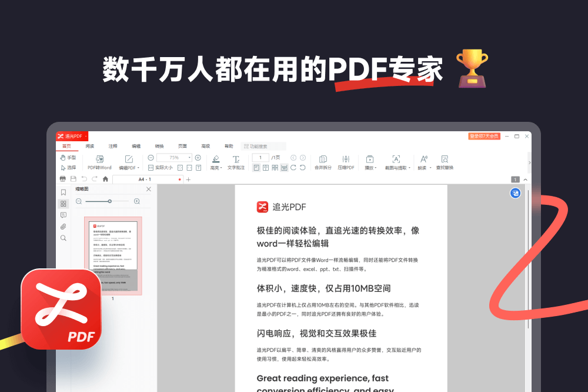Open the 转换 ribbon tab

(x=159, y=146)
